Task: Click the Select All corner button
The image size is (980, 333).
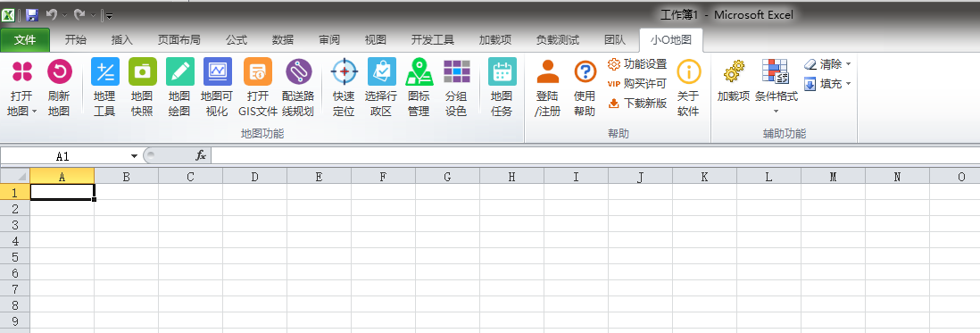Action: tap(15, 177)
